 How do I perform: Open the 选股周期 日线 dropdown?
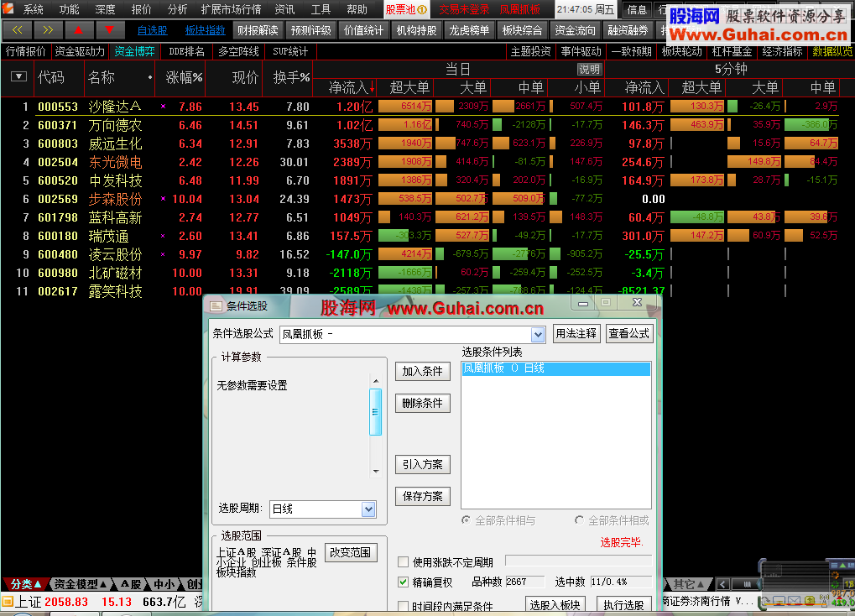(x=368, y=509)
